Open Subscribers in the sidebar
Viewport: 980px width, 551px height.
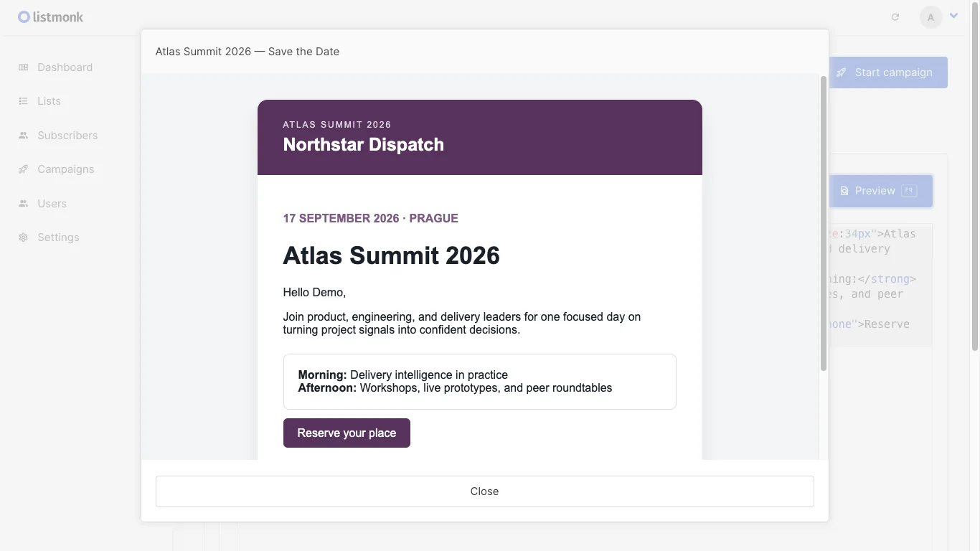point(67,136)
